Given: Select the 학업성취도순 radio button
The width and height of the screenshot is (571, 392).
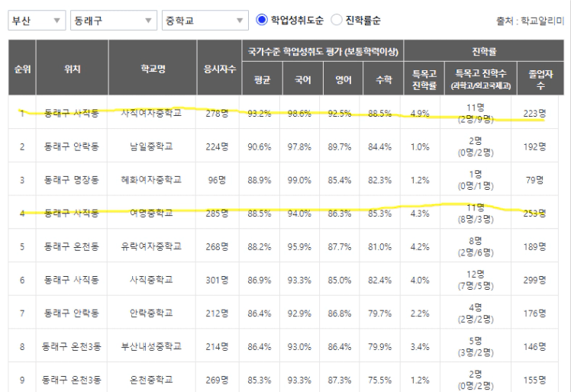Looking at the screenshot, I should tap(262, 20).
